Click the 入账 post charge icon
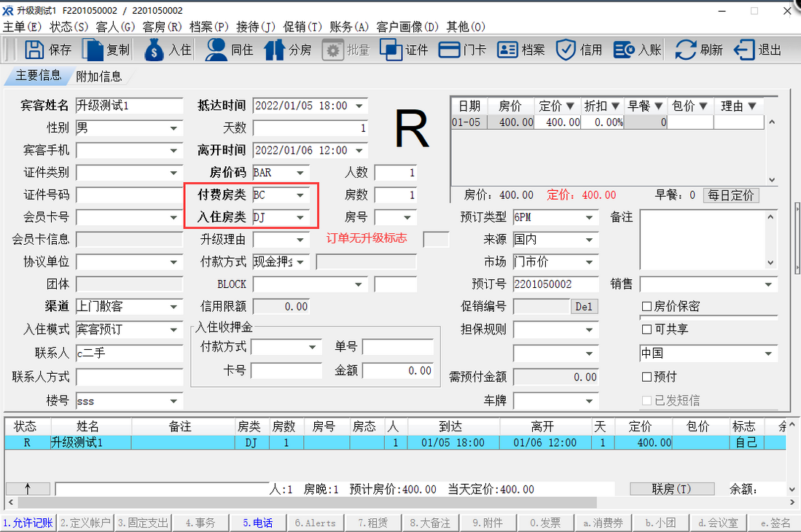801x532 pixels. click(624, 50)
